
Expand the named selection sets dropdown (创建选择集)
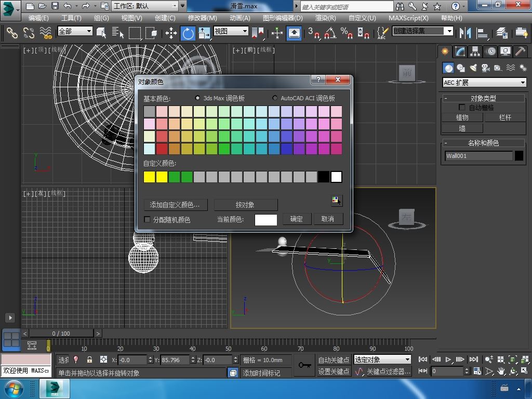(422, 31)
